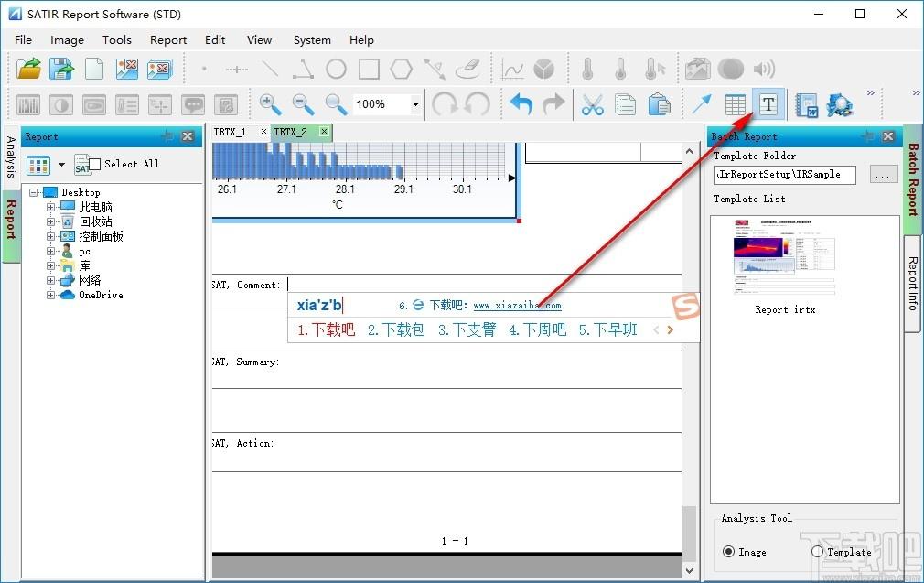Click the speech bubble comment icon
Viewport: 924px width, 583px height.
tap(193, 105)
